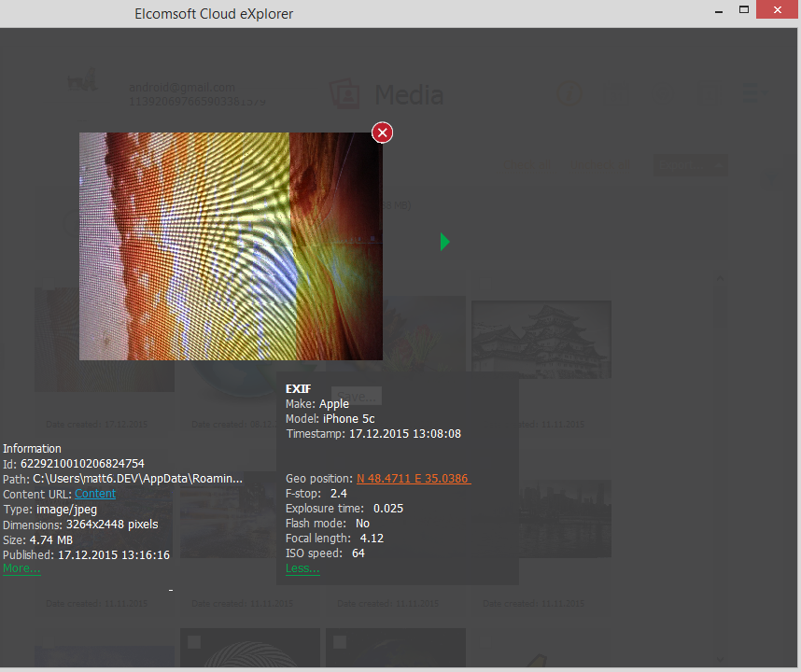
Task: Collapse EXIF details via Less... link
Action: click(302, 568)
